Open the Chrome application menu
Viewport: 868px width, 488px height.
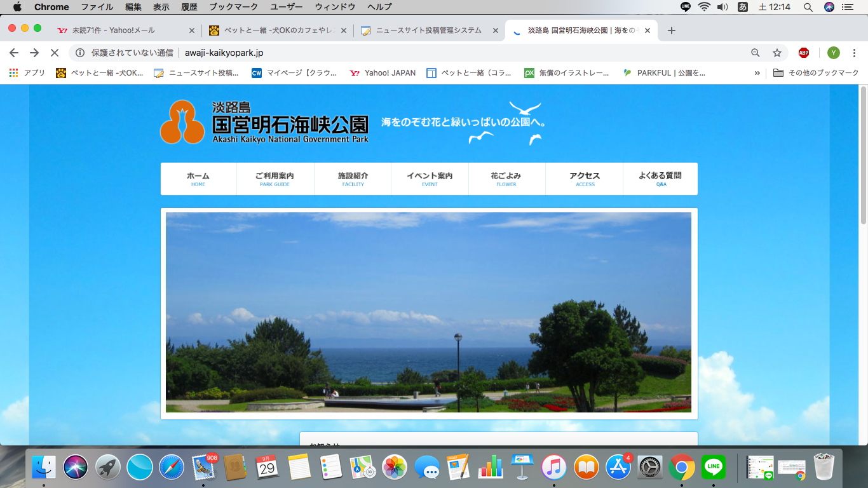click(51, 7)
